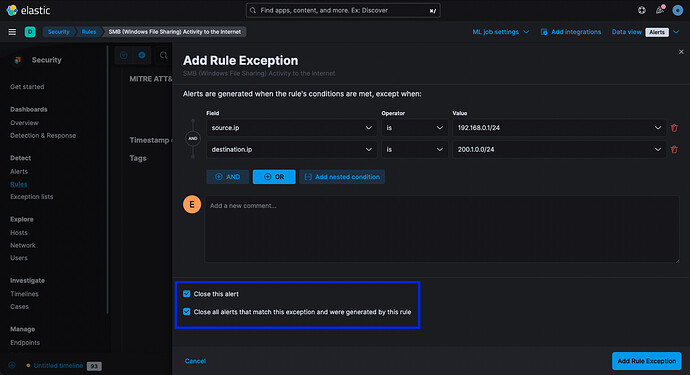The width and height of the screenshot is (690, 375).
Task: Click the Elastic logo
Action: 28,10
